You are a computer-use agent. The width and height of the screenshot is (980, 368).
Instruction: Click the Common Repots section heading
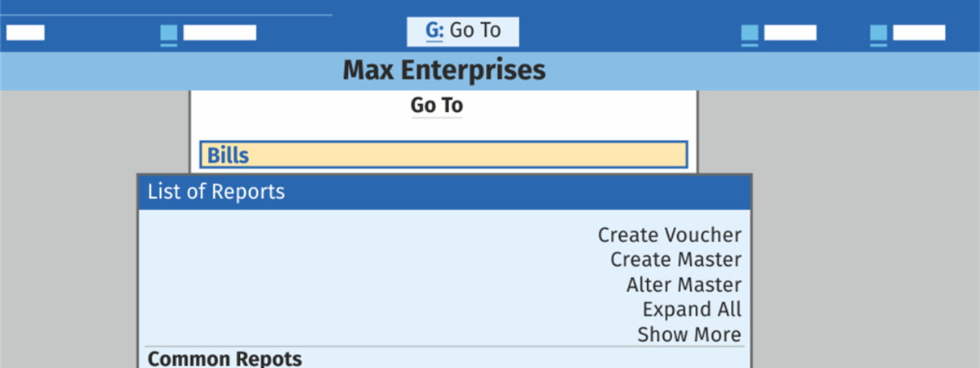(225, 358)
